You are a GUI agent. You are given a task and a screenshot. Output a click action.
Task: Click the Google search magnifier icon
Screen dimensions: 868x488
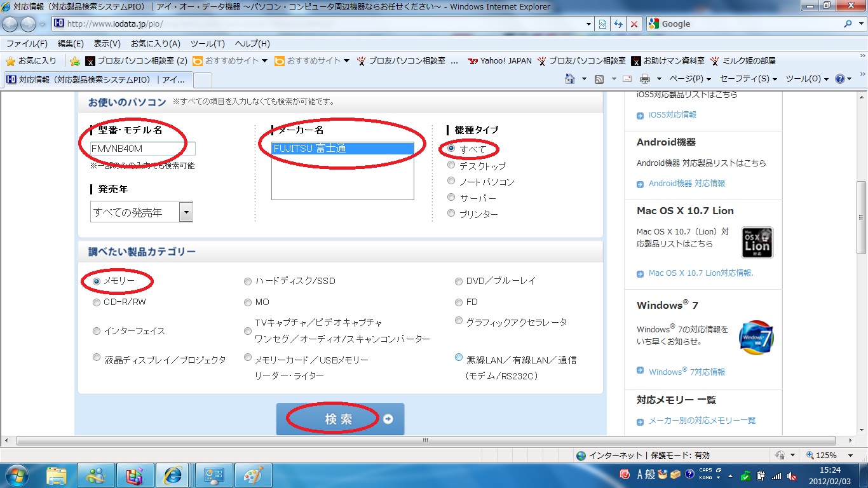coord(848,24)
